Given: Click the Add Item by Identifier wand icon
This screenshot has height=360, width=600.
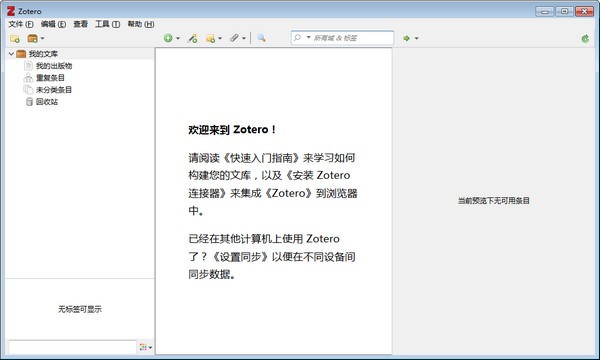Looking at the screenshot, I should click(192, 38).
